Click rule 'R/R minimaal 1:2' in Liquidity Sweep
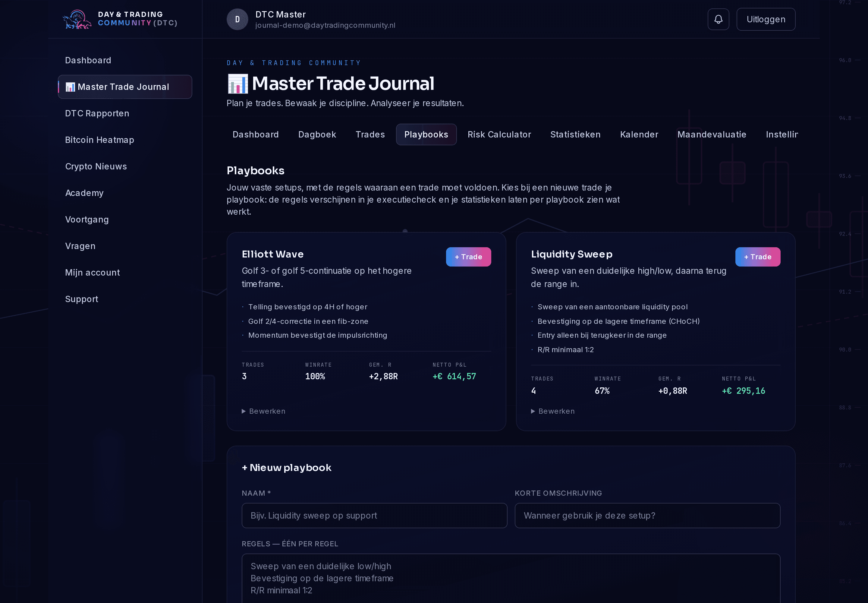Viewport: 868px width, 603px height. pyautogui.click(x=565, y=349)
